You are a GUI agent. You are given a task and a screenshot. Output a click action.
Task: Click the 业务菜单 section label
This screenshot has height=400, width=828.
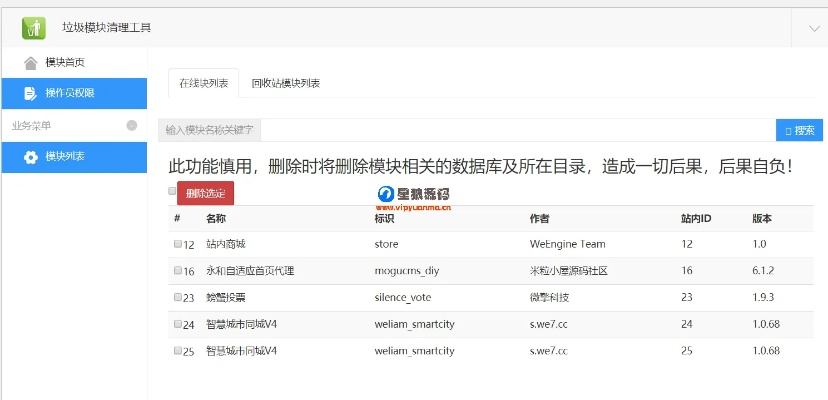[x=32, y=126]
